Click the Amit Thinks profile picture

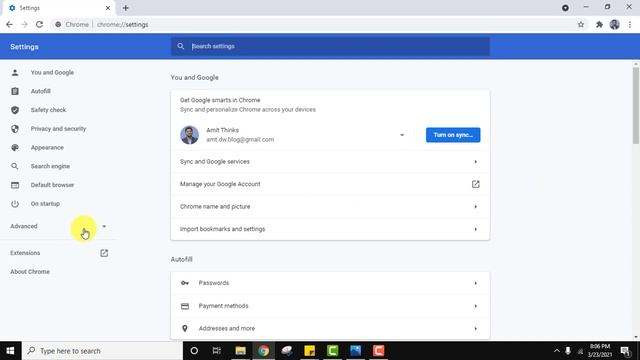pyautogui.click(x=189, y=135)
